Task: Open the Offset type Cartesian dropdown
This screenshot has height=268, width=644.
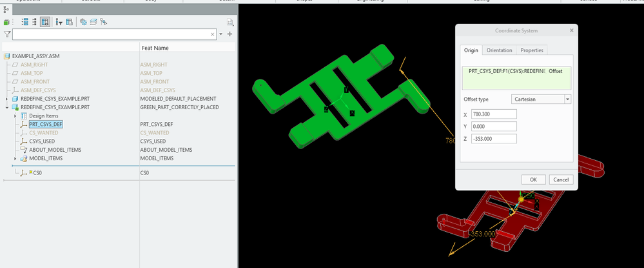Action: coord(541,99)
